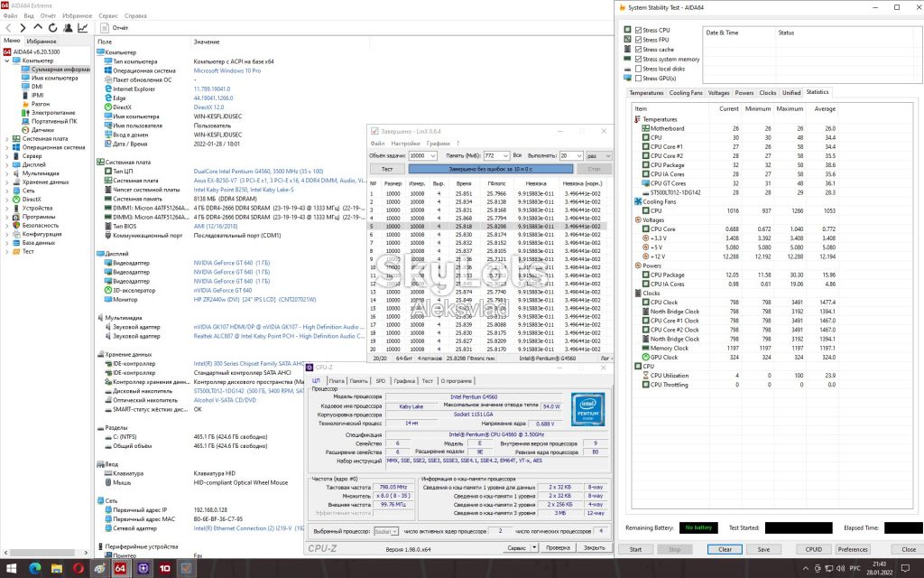Select Электропитание in the AIDA64 tree
This screenshot has width=924, height=578.
(53, 113)
